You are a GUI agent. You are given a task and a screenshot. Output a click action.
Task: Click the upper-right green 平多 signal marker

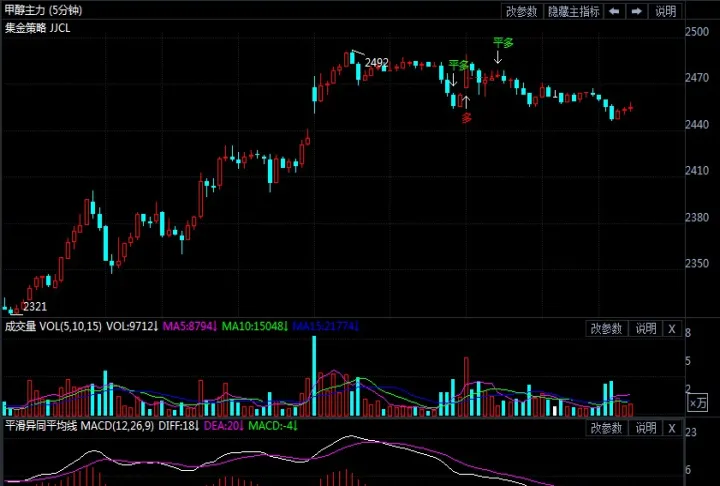(x=503, y=43)
